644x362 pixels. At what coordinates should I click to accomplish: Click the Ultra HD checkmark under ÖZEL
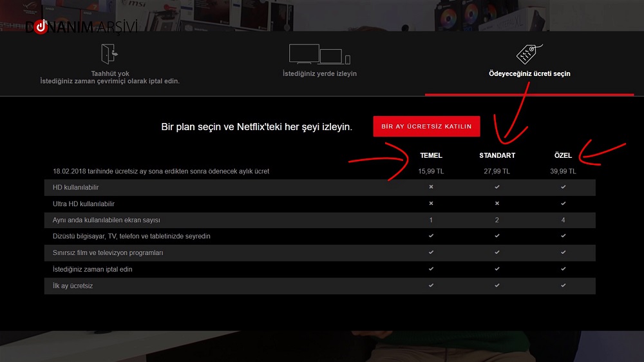point(563,204)
